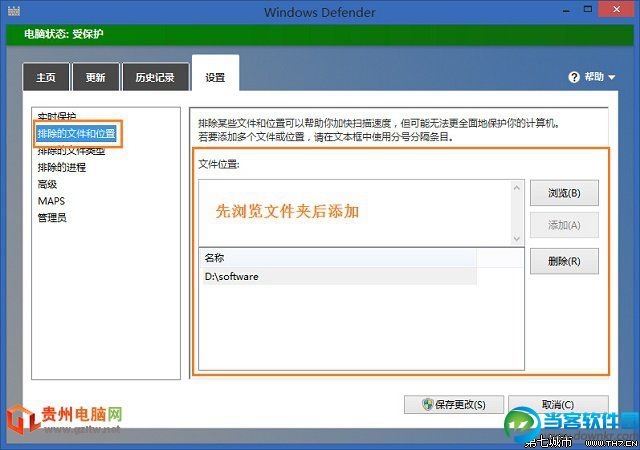Switch to the 更新 tab
The height and width of the screenshot is (450, 640).
pos(96,77)
